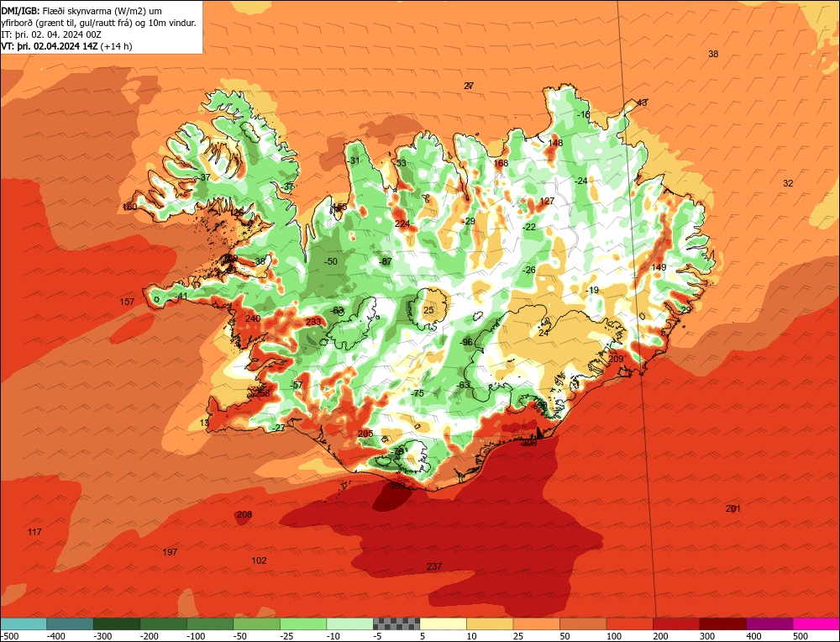
Task: Click the value 209 near the southeast coast
Action: pos(616,359)
